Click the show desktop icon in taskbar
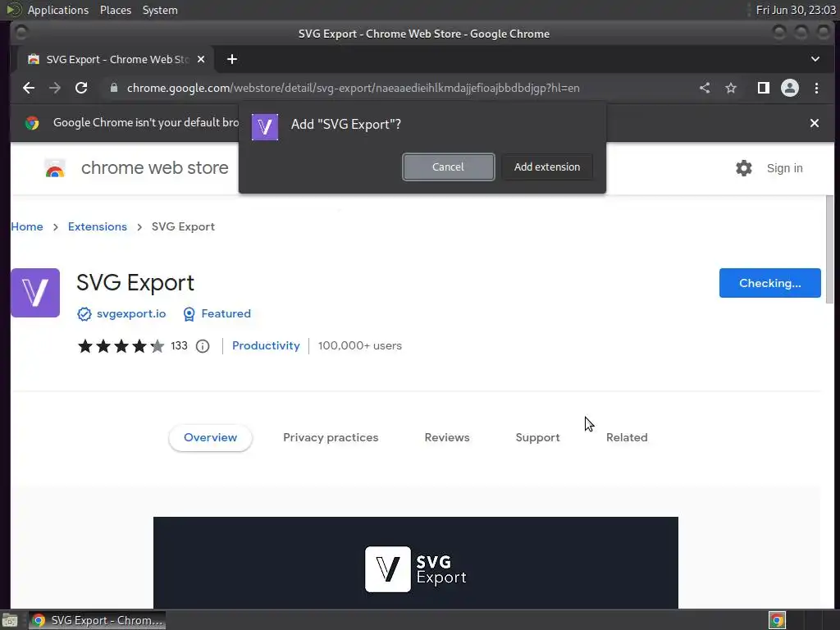 (x=10, y=620)
